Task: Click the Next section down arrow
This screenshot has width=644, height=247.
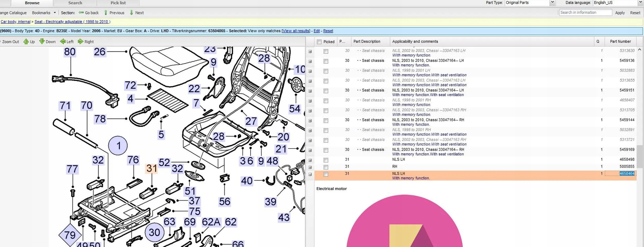Action: click(131, 13)
